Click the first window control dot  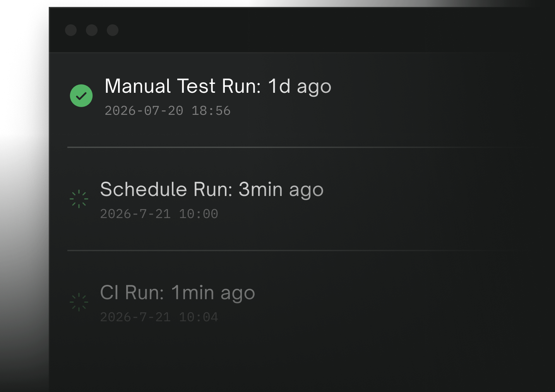[71, 30]
